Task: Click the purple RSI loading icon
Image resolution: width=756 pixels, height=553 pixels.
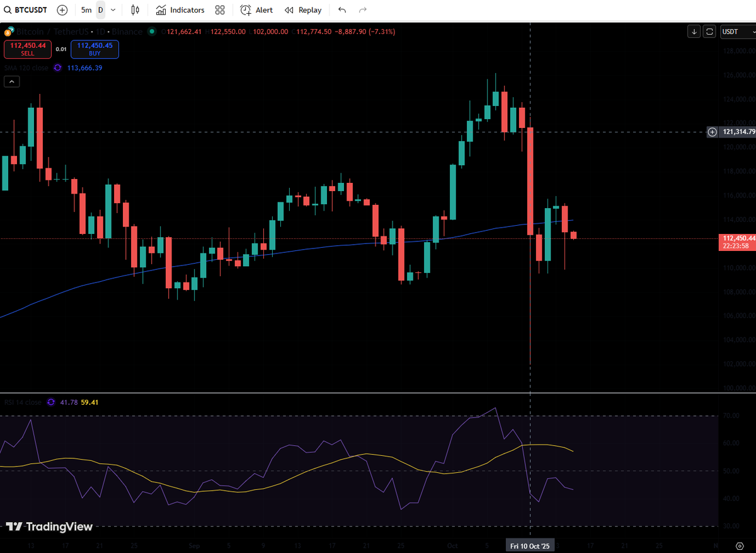Action: pyautogui.click(x=51, y=402)
